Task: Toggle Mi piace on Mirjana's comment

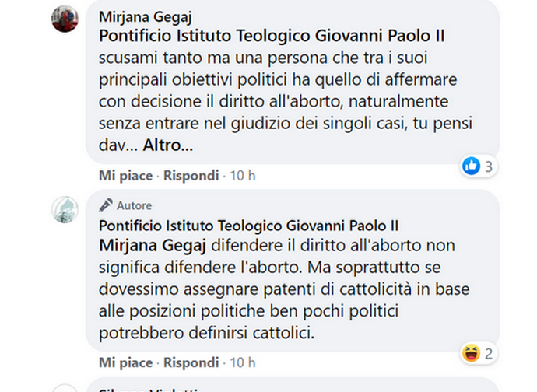Action: [125, 176]
